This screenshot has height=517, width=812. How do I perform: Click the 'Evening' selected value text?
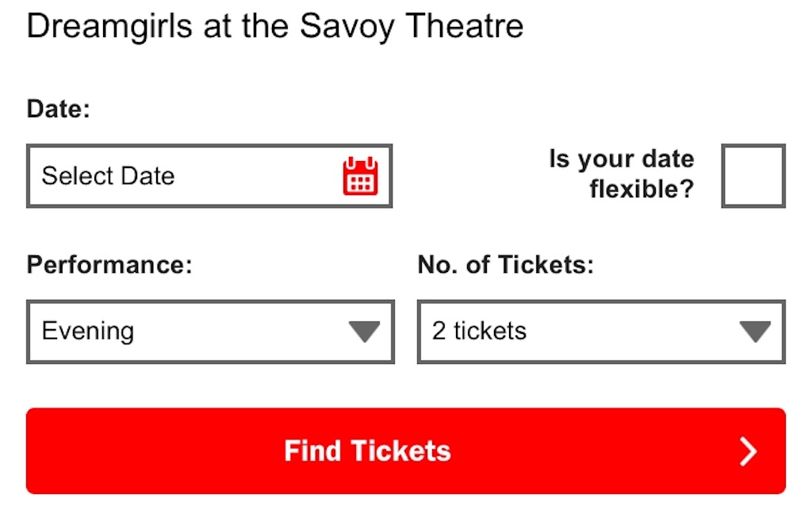pos(88,331)
